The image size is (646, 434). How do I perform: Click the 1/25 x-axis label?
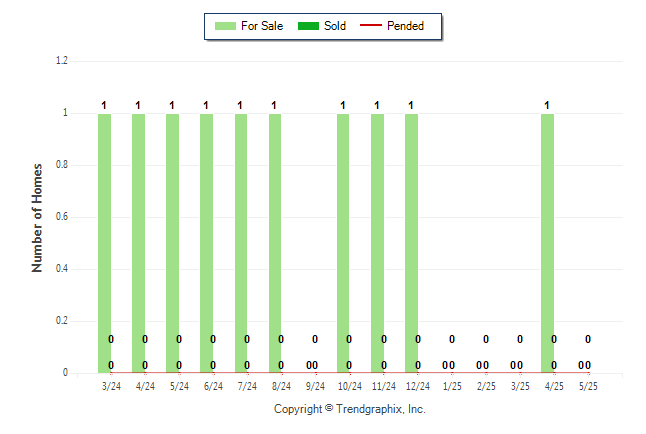click(452, 386)
